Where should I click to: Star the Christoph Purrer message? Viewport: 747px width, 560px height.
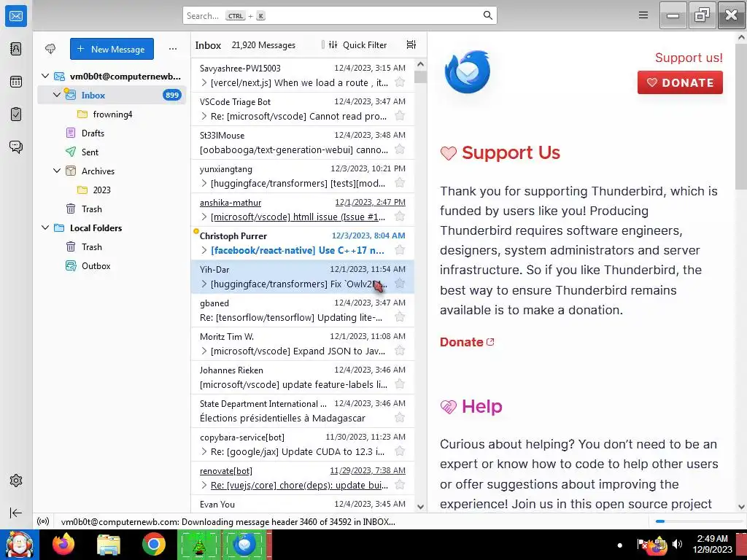(400, 250)
